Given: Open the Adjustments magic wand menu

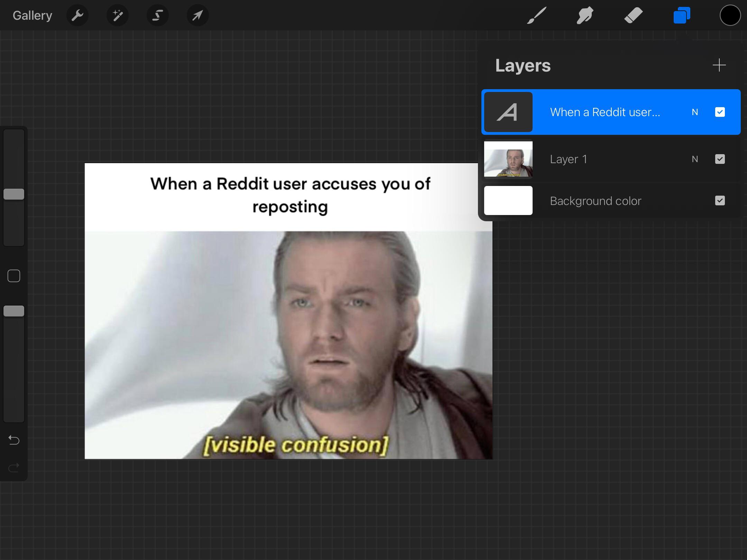Looking at the screenshot, I should tap(118, 15).
